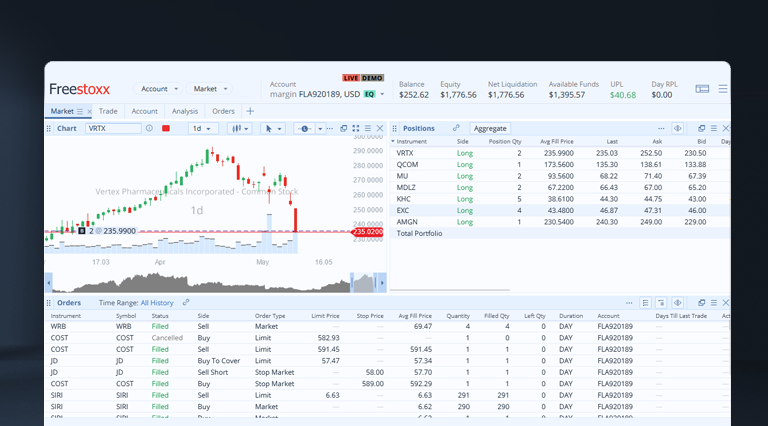Pop out the Positions panel
This screenshot has height=426, width=768.
point(701,128)
